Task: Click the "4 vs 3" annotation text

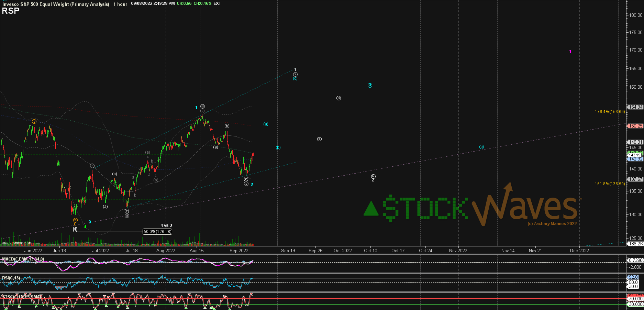Action: tap(166, 225)
